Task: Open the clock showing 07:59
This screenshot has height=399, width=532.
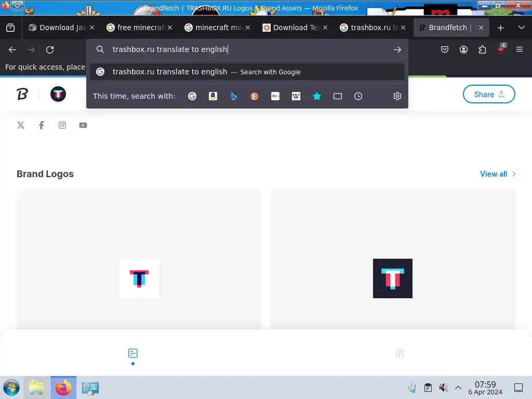Action: coord(485,388)
